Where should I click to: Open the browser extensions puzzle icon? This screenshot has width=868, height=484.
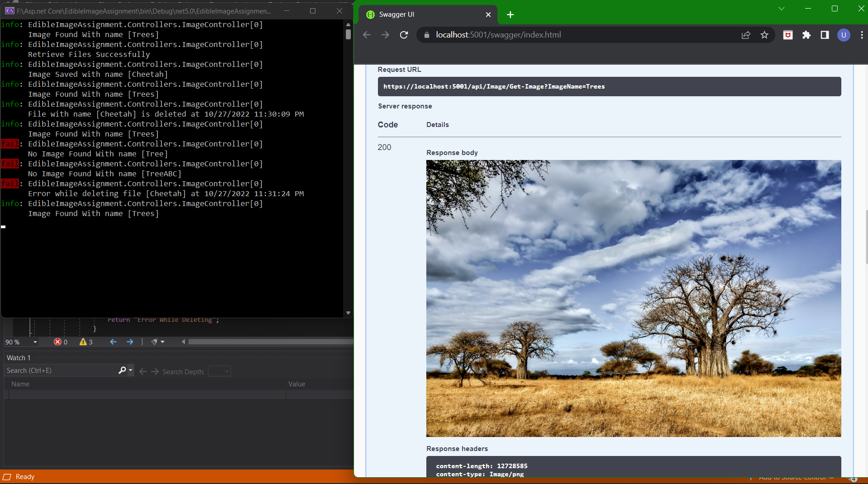click(x=807, y=35)
